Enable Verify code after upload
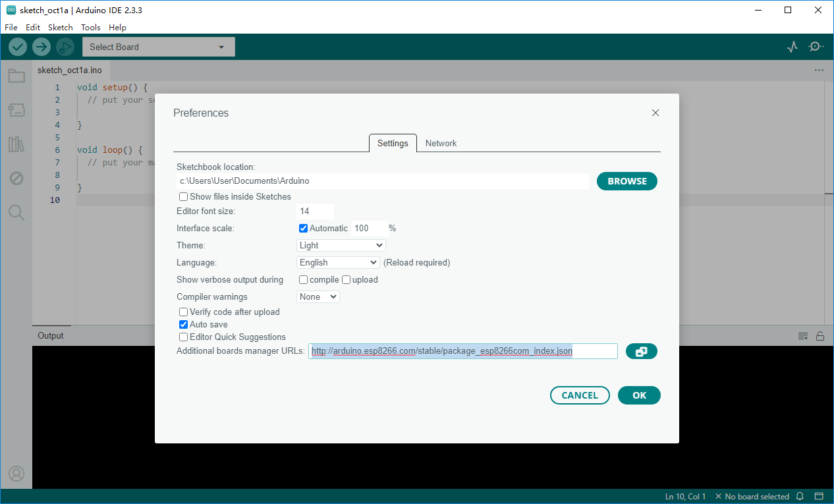The width and height of the screenshot is (834, 504). [x=184, y=312]
